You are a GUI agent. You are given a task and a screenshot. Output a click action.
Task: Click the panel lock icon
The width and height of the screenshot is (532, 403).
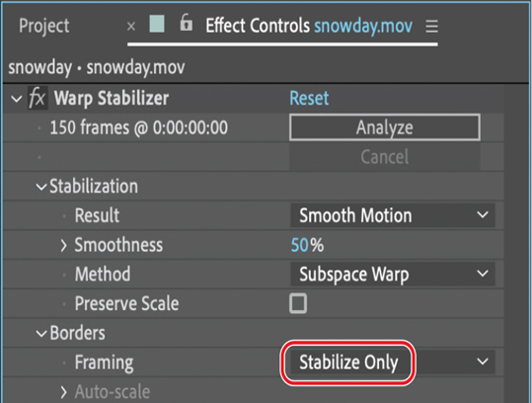click(186, 23)
